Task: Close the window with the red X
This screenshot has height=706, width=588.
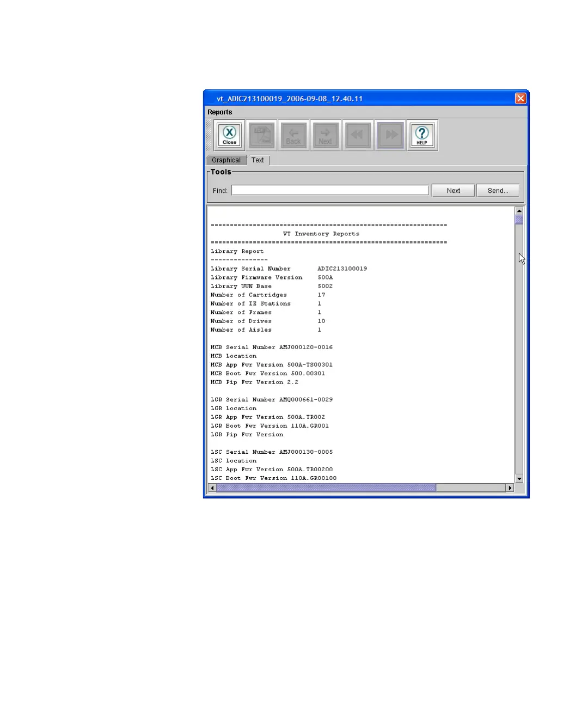Action: pos(520,98)
